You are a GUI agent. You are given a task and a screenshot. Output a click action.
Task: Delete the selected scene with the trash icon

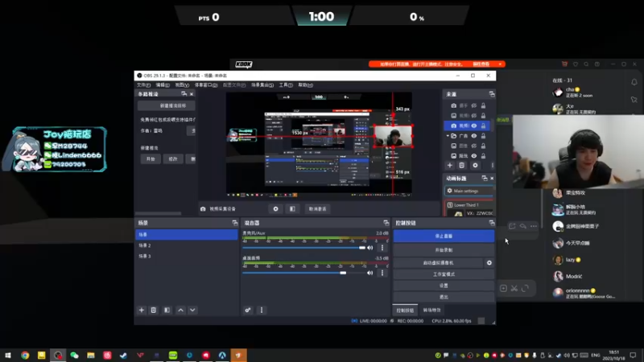click(154, 311)
